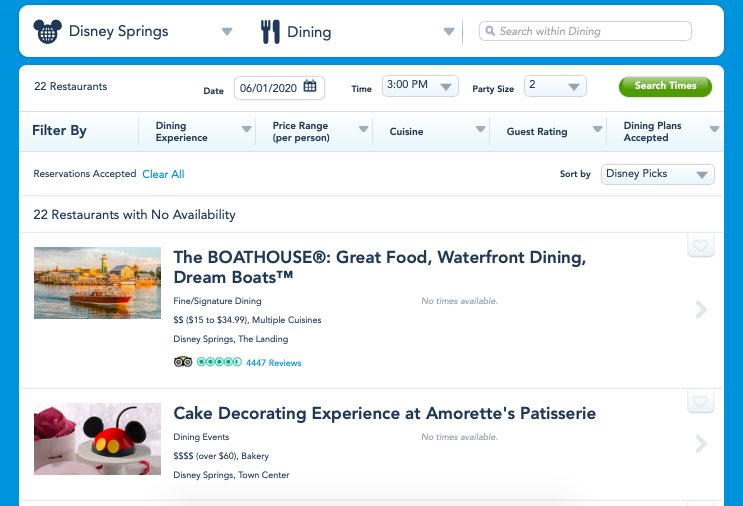Open Cake Decorating Experience at Amorette's title

(x=385, y=413)
